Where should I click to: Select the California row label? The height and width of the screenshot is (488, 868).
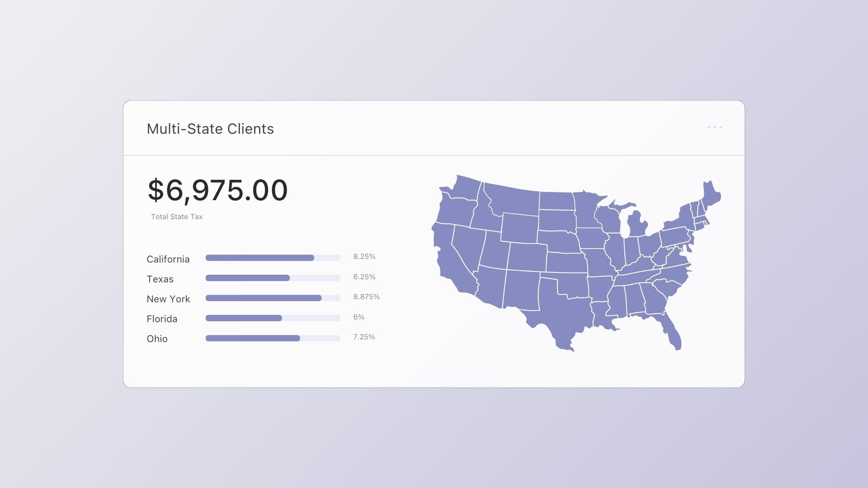168,259
